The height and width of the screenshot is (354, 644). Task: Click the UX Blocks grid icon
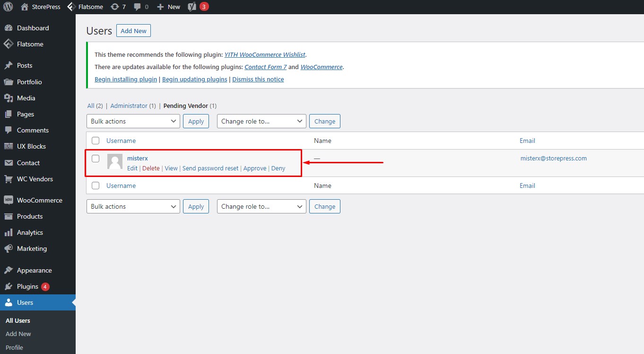pos(9,146)
